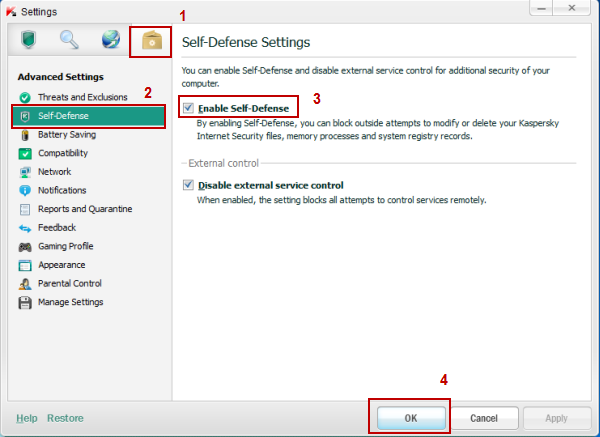Toggle Disable external service control checkbox

pyautogui.click(x=188, y=185)
